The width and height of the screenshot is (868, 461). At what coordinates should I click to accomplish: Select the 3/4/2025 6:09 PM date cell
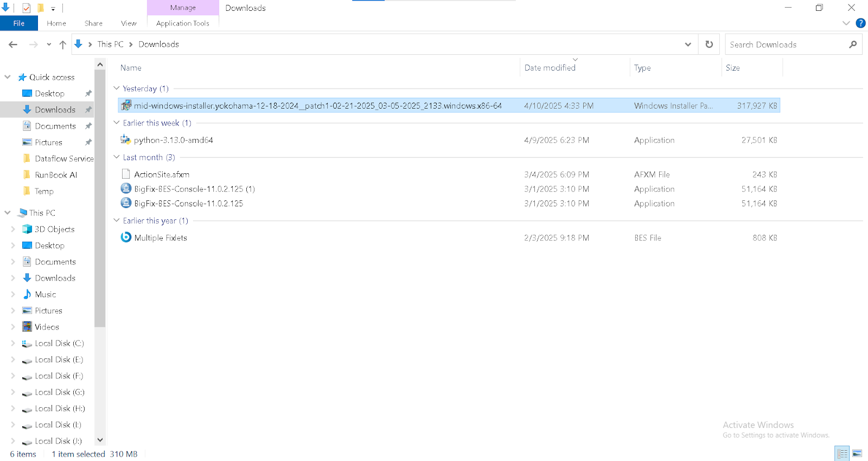click(x=557, y=174)
